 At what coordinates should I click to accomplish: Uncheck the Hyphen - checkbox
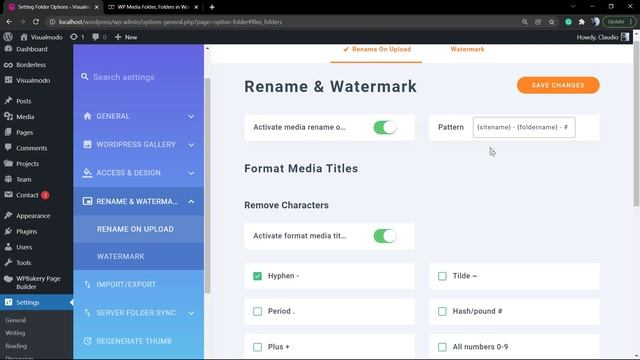coord(257,276)
